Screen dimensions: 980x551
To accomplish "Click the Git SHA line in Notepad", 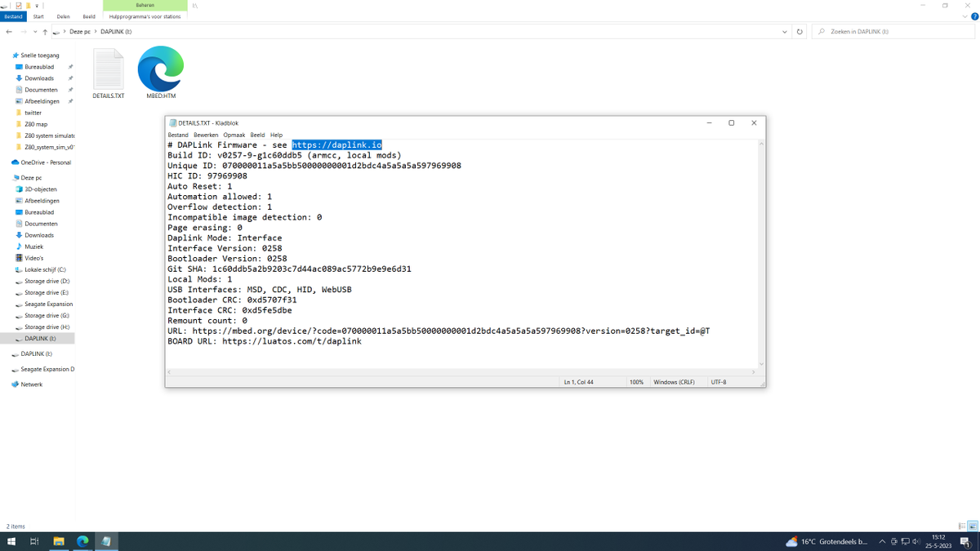I will (289, 269).
